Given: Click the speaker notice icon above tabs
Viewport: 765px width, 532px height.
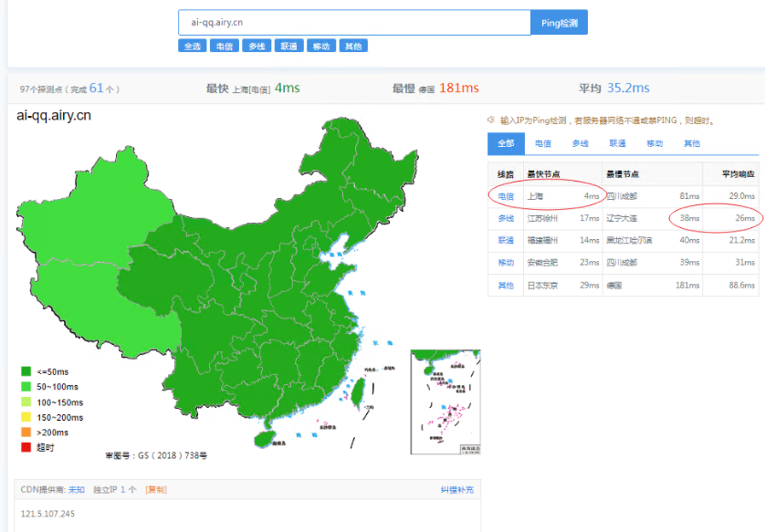Looking at the screenshot, I should point(491,120).
